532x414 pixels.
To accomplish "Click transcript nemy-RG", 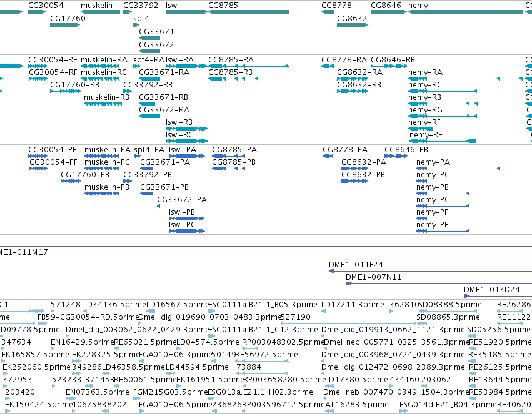I will (443, 116).
